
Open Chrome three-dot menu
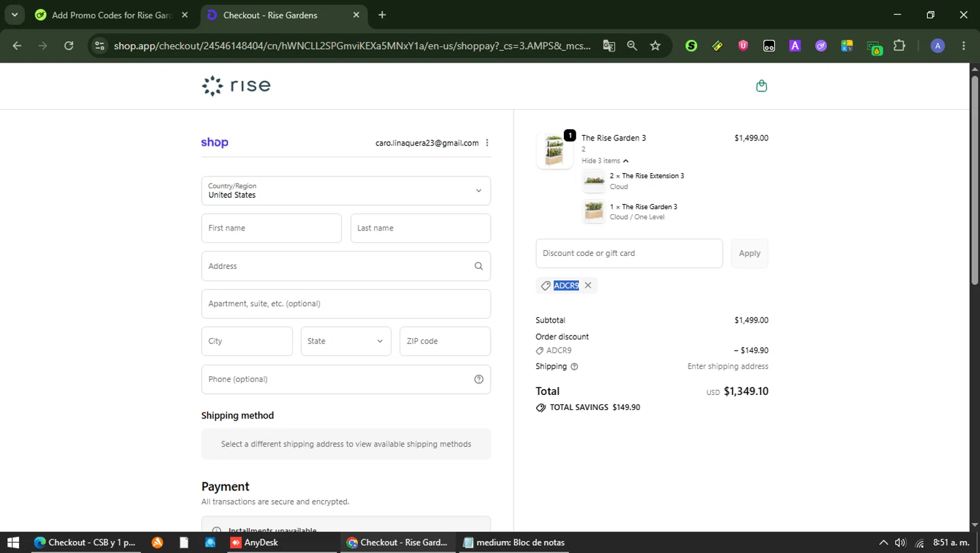point(964,46)
